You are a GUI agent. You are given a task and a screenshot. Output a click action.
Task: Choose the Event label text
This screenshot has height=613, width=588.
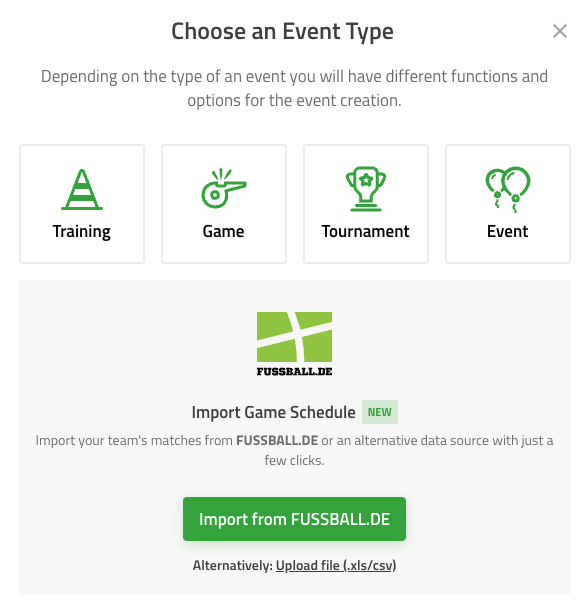(x=507, y=231)
